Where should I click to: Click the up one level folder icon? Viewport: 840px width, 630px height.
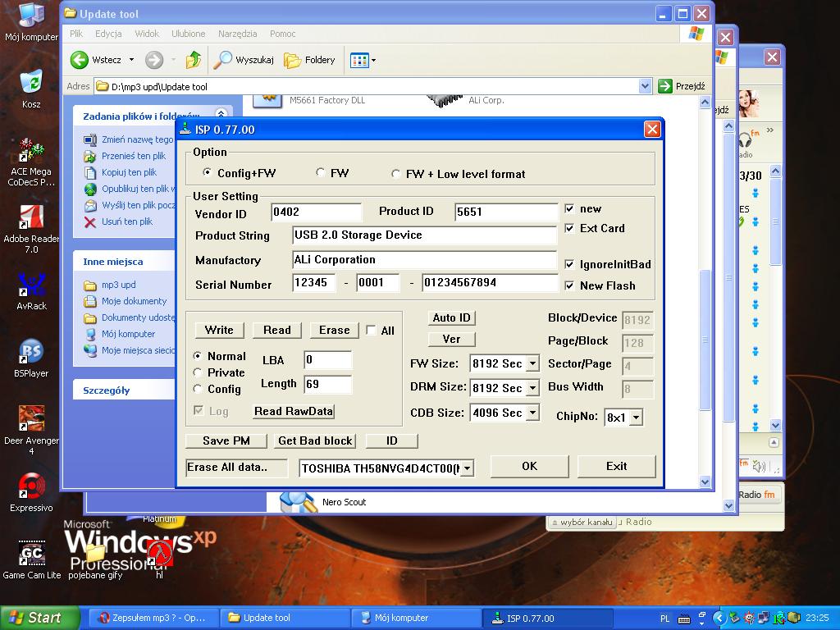pyautogui.click(x=194, y=60)
